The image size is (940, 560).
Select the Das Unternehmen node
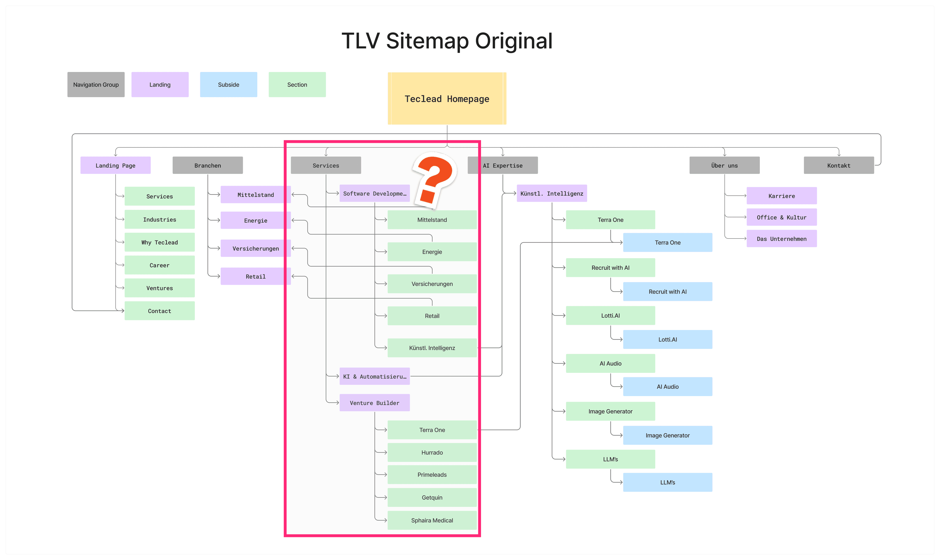pyautogui.click(x=781, y=239)
